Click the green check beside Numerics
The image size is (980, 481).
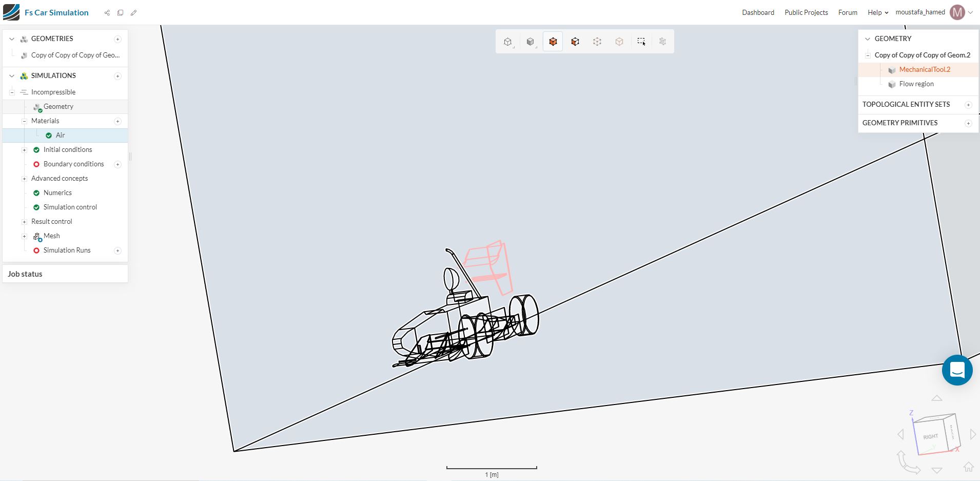(36, 193)
